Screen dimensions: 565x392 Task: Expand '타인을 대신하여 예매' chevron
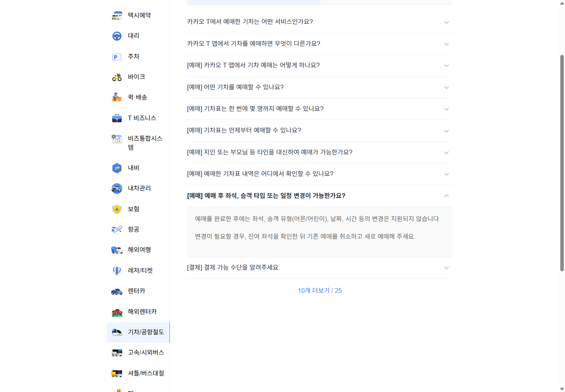click(x=447, y=152)
